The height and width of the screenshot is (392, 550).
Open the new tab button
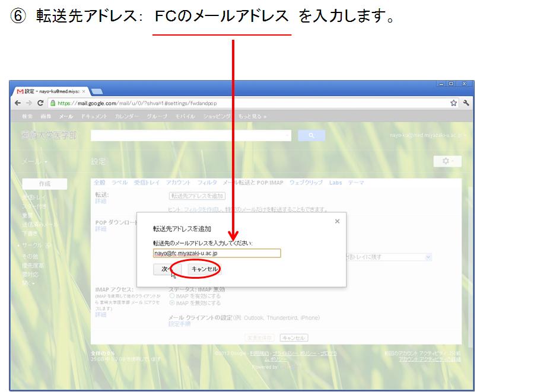point(97,91)
